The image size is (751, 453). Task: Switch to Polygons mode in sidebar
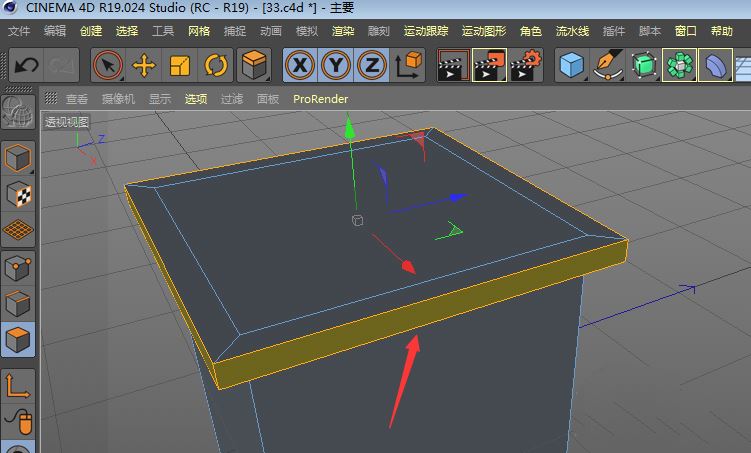tap(18, 340)
